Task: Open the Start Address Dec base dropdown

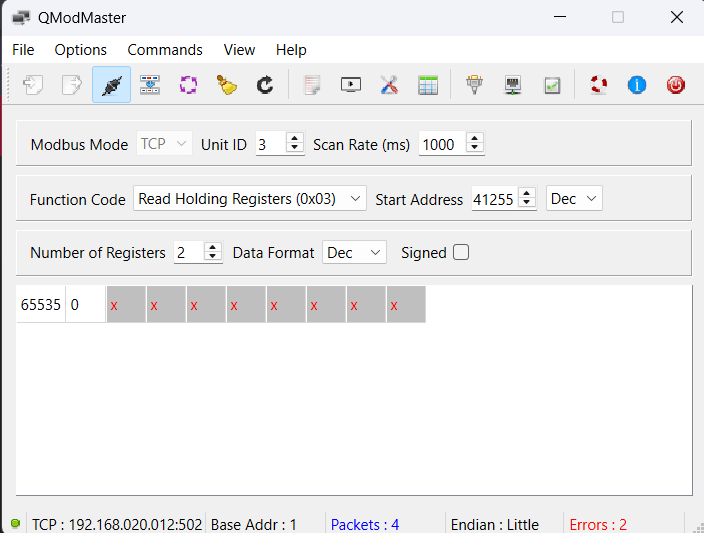Action: tap(574, 198)
